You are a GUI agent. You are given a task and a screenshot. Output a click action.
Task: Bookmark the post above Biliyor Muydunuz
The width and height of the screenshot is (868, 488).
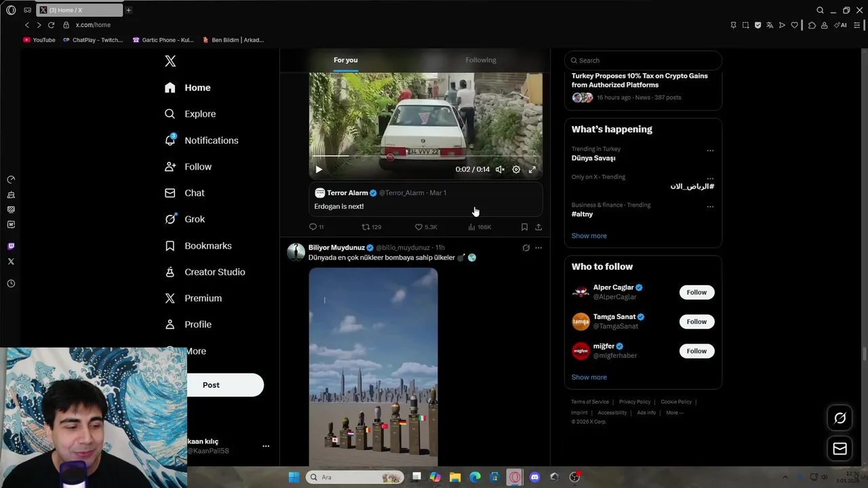click(524, 227)
